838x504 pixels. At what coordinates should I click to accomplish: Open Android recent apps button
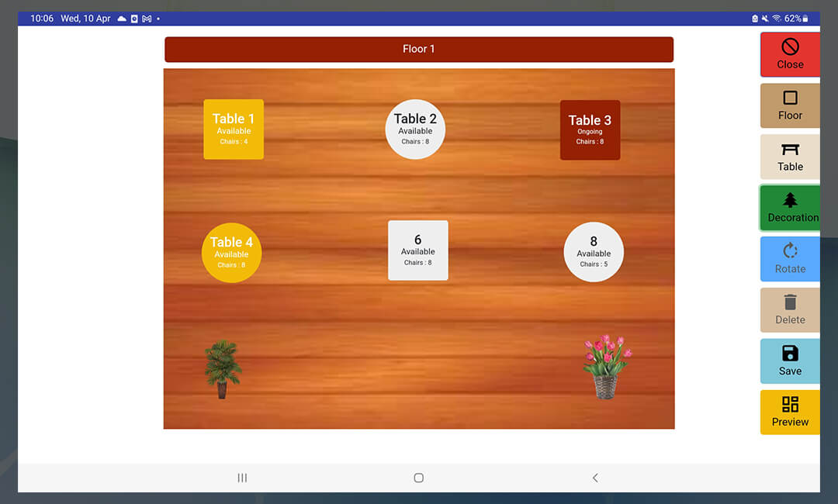click(242, 478)
